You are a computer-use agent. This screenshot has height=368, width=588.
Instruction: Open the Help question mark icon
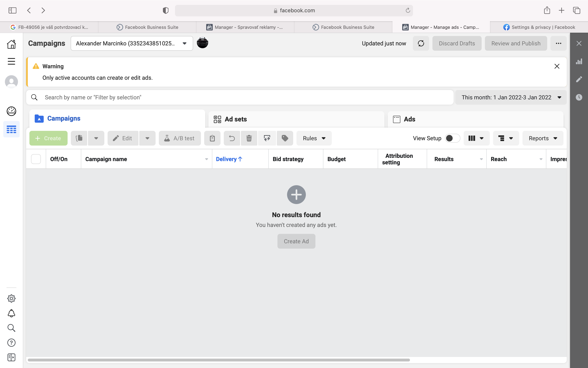point(11,343)
